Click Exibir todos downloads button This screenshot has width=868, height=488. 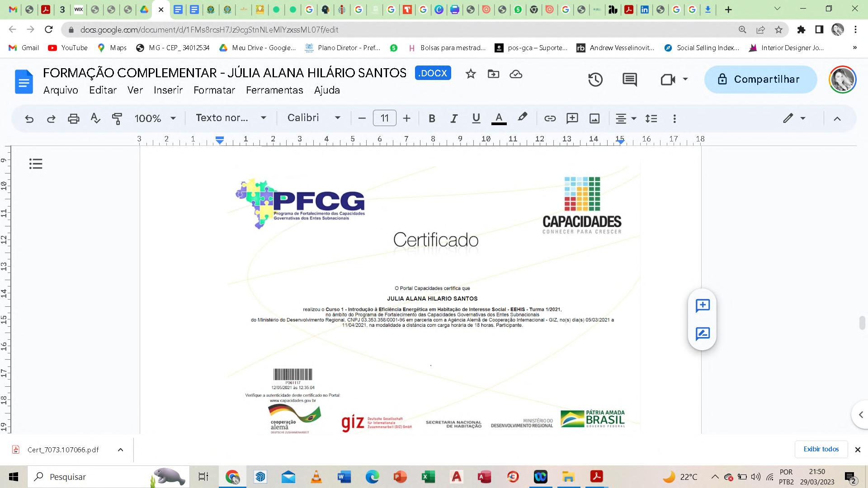[821, 449]
